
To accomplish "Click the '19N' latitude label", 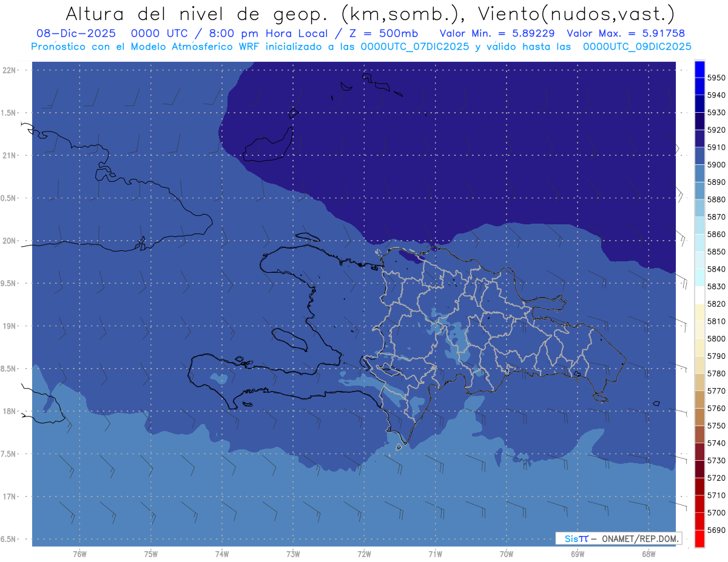I will coord(9,326).
